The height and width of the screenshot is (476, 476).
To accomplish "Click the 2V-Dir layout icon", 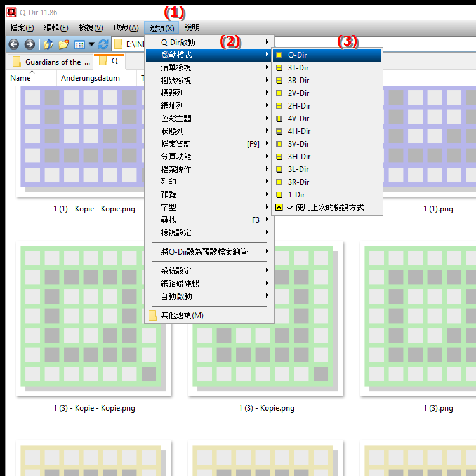I will [x=279, y=93].
